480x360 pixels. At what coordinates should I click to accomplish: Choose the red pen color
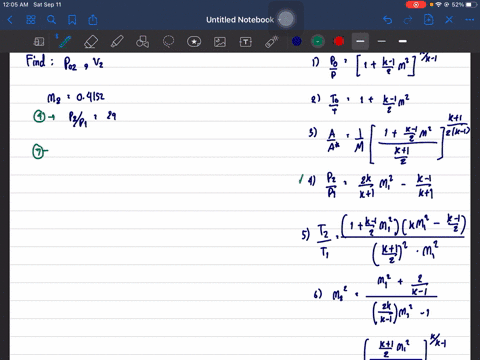click(x=339, y=41)
